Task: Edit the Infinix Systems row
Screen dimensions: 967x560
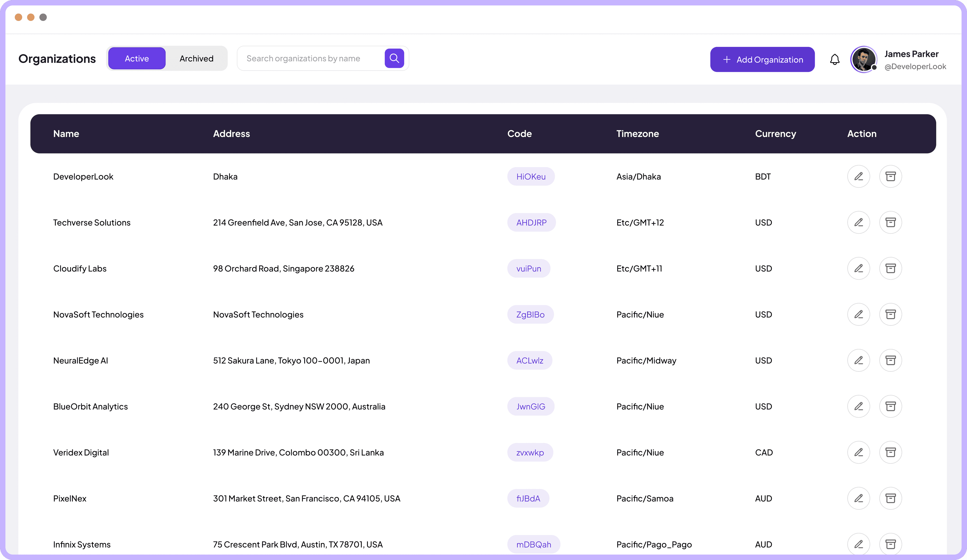Action: 859,544
